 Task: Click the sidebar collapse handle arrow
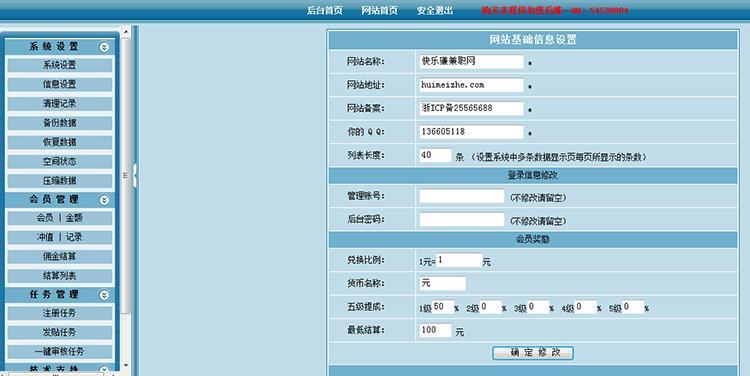click(135, 175)
